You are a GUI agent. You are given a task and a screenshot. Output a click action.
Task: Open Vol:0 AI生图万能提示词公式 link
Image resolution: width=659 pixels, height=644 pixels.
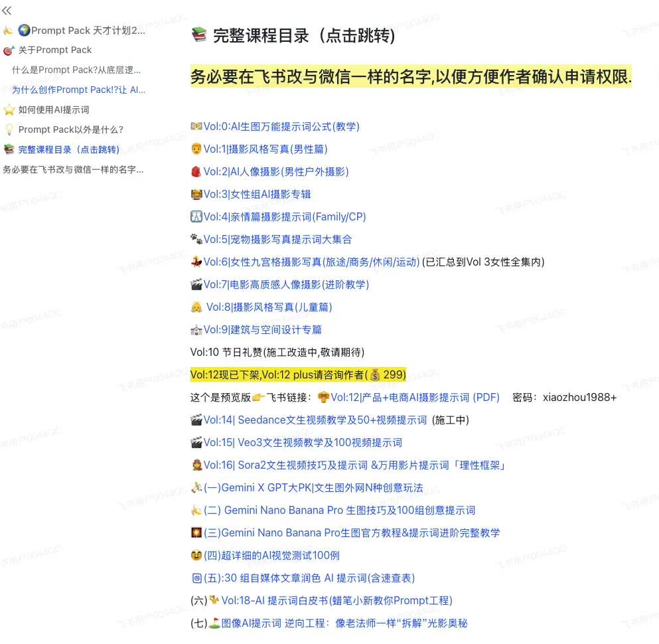click(281, 127)
